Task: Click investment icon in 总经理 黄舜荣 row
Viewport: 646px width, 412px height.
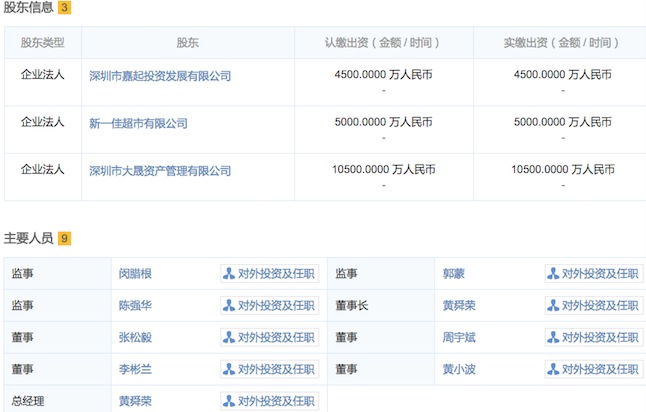Action: click(x=229, y=401)
